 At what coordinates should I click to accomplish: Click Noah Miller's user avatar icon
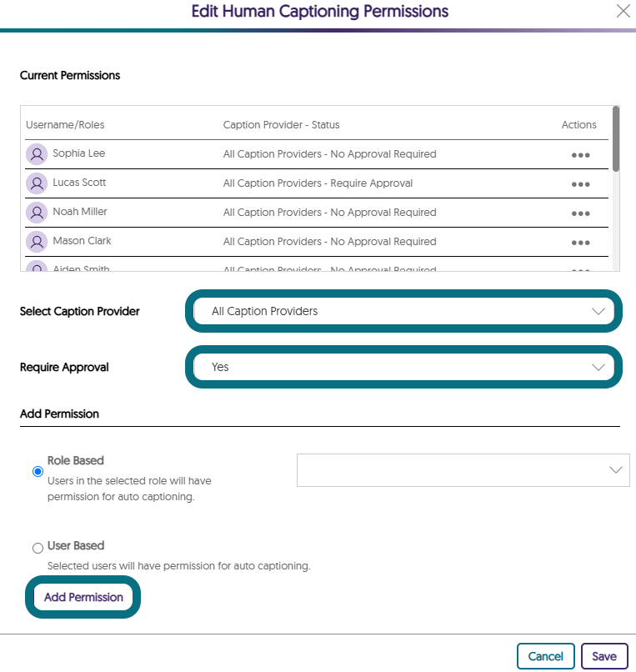click(x=37, y=213)
